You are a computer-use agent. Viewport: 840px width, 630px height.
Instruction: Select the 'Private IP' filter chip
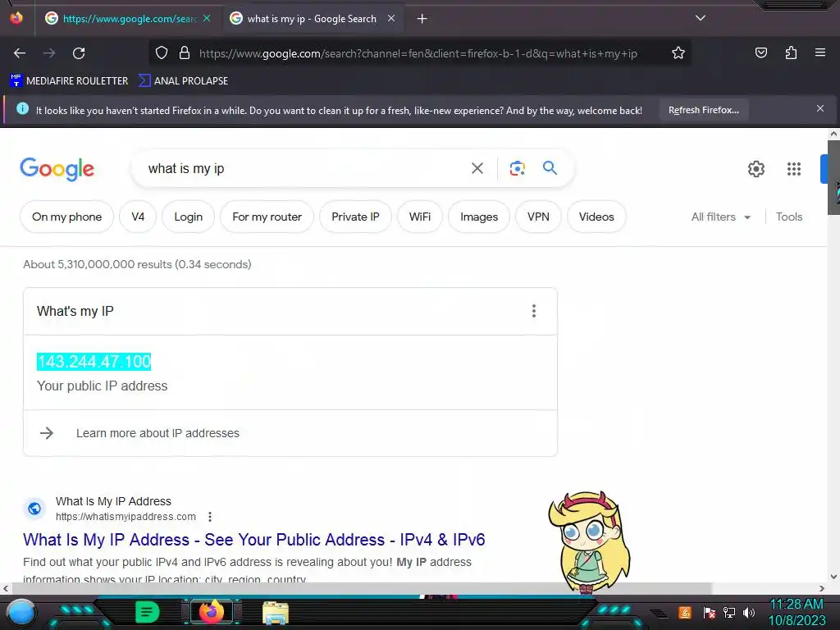coord(355,217)
